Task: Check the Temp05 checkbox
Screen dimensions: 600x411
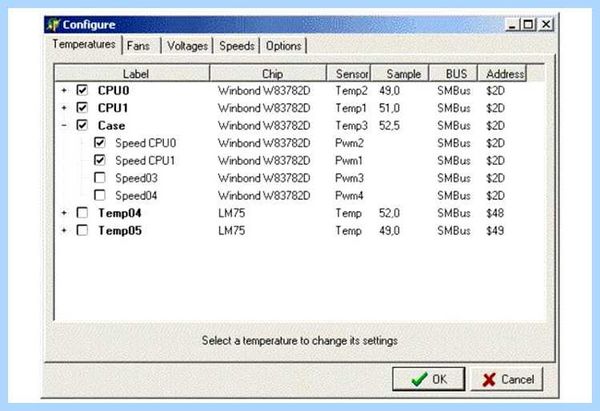Action: (x=82, y=230)
